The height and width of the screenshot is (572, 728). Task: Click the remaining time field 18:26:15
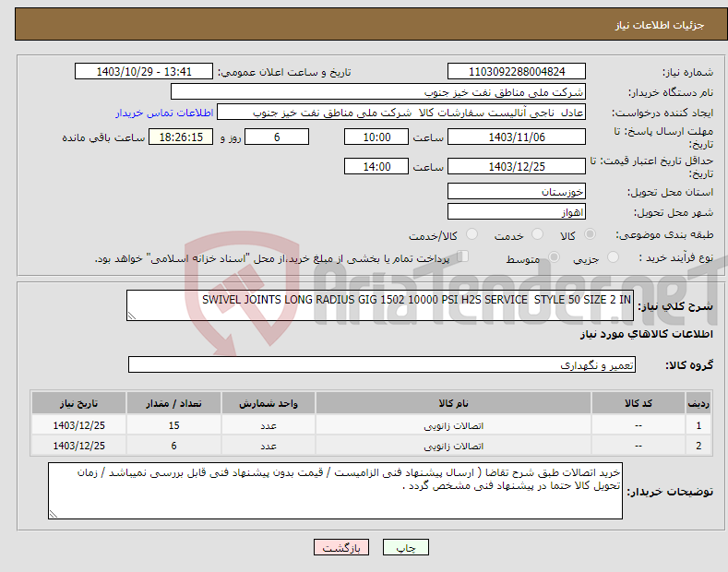181,137
